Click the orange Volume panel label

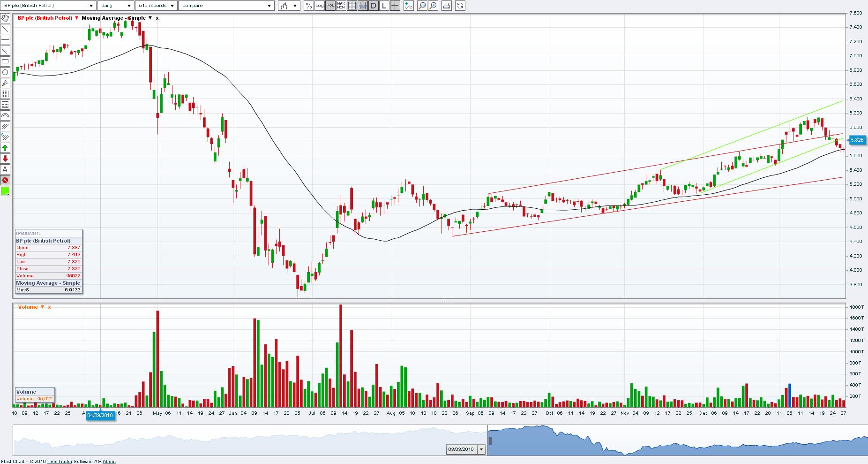(x=28, y=307)
